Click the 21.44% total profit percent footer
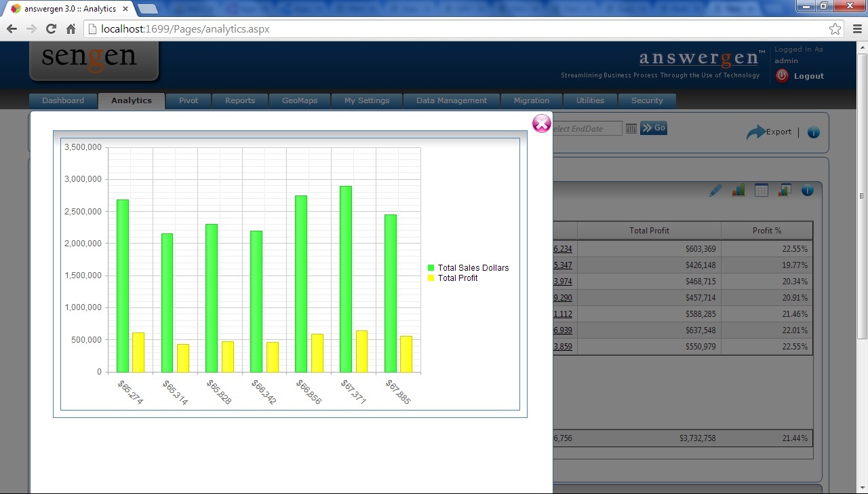Image resolution: width=868 pixels, height=494 pixels. pos(795,438)
